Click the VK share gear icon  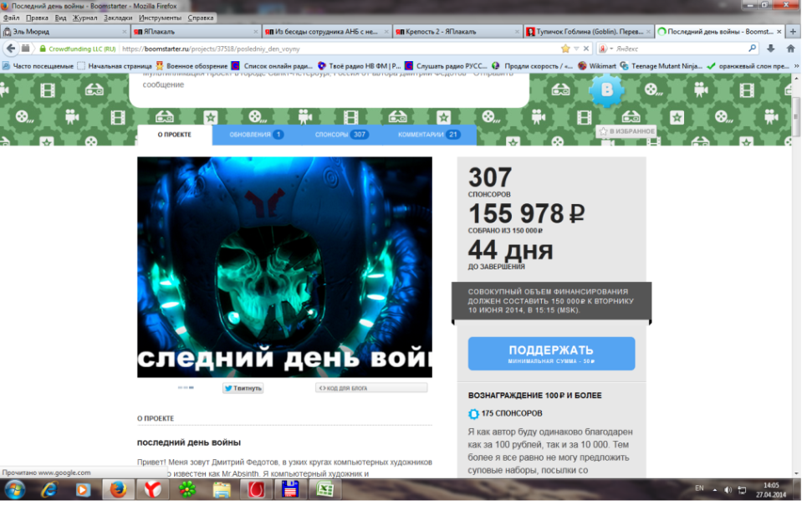pos(606,90)
